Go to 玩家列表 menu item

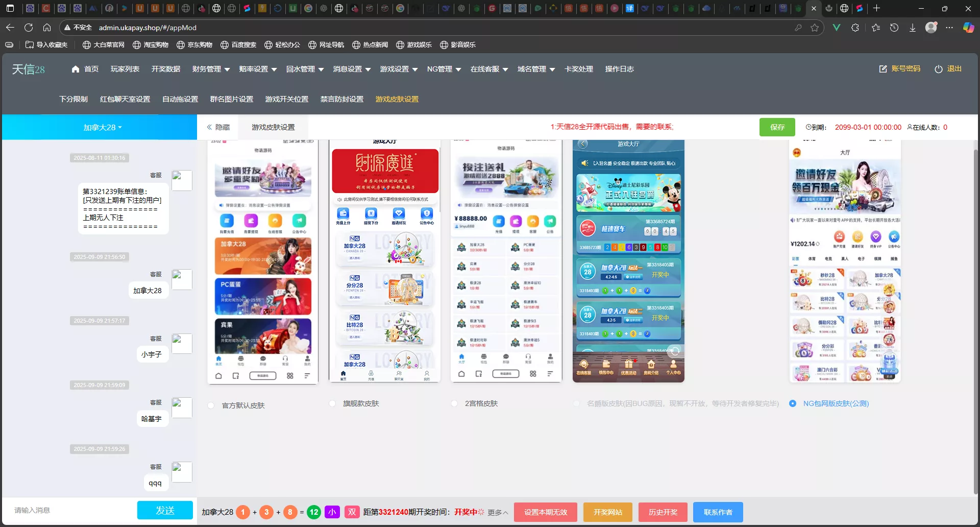[125, 69]
